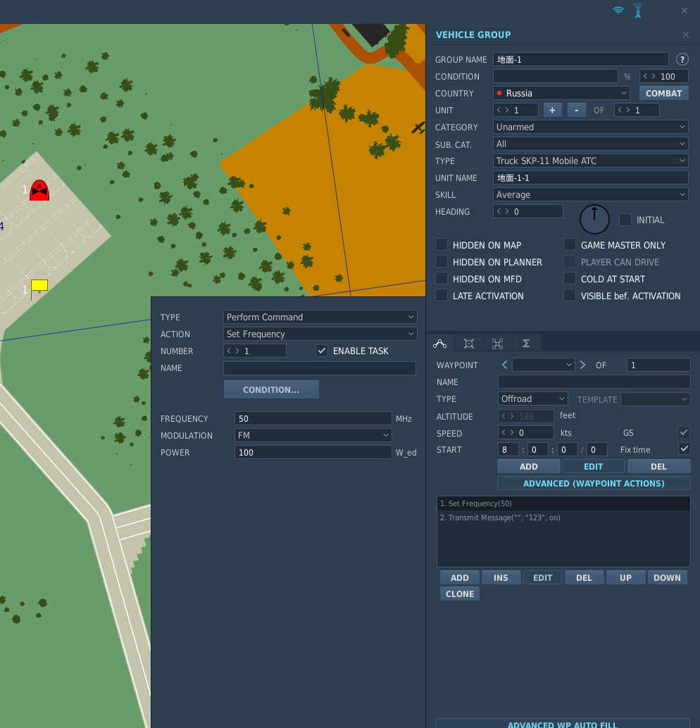
Task: Click the task Name input field
Action: pos(320,368)
